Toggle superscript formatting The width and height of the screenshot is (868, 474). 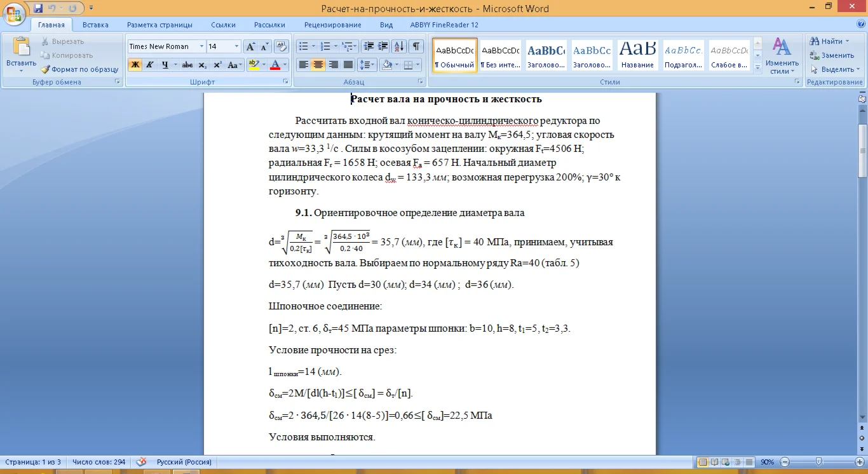pos(217,65)
